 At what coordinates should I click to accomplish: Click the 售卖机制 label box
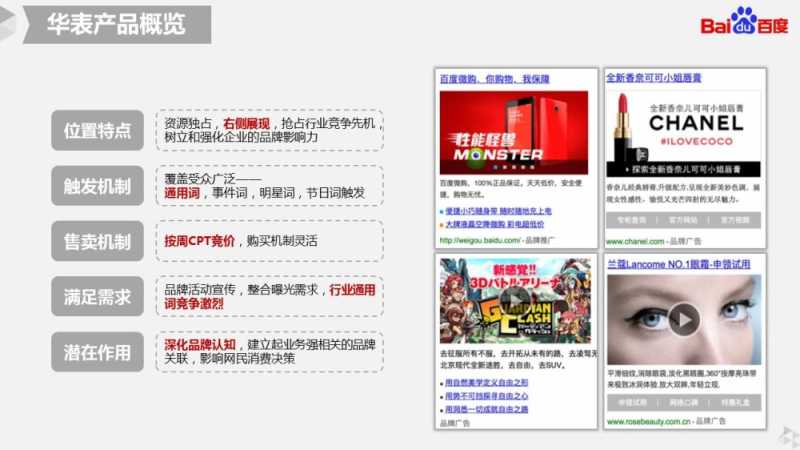(97, 241)
